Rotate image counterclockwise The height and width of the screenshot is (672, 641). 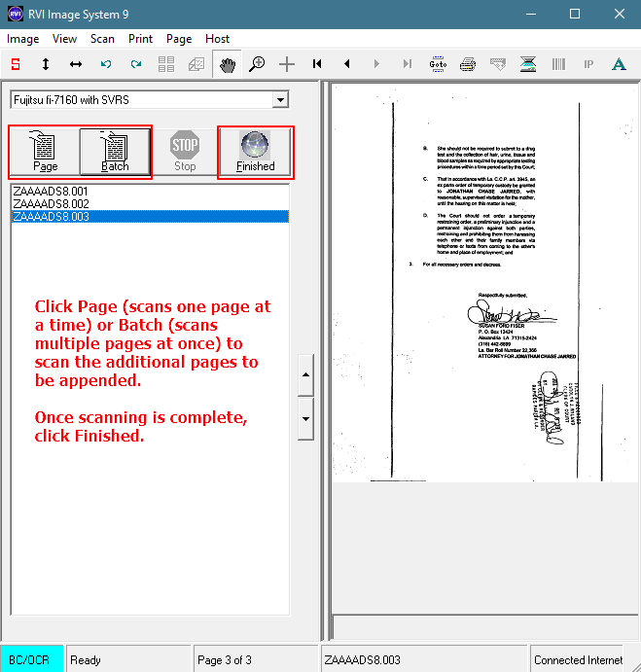[x=106, y=64]
